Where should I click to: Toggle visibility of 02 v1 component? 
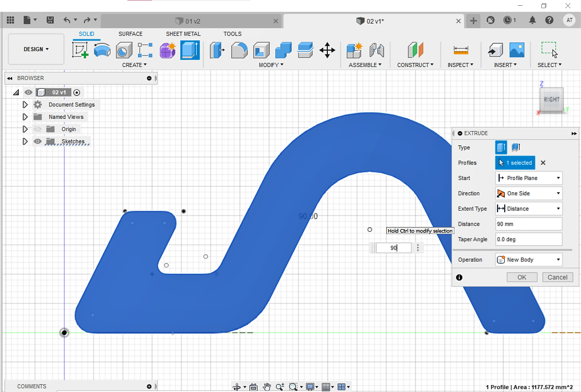(x=28, y=92)
